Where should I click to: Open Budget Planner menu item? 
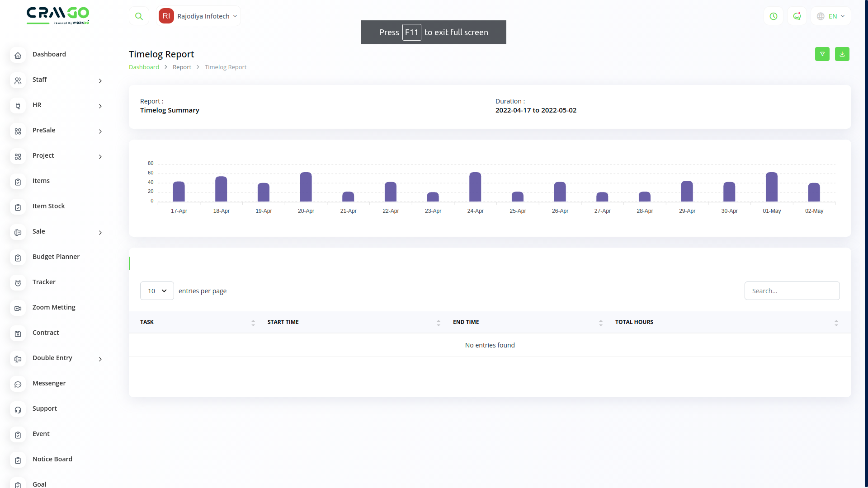click(x=56, y=257)
